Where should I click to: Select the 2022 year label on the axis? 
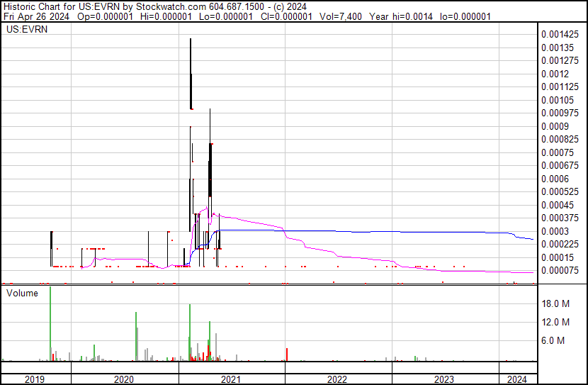pyautogui.click(x=337, y=379)
